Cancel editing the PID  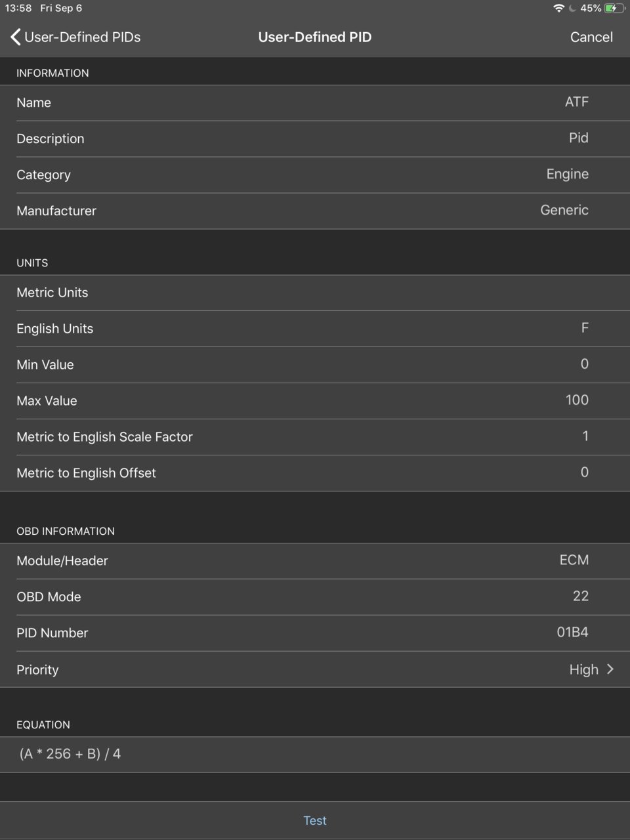tap(591, 37)
